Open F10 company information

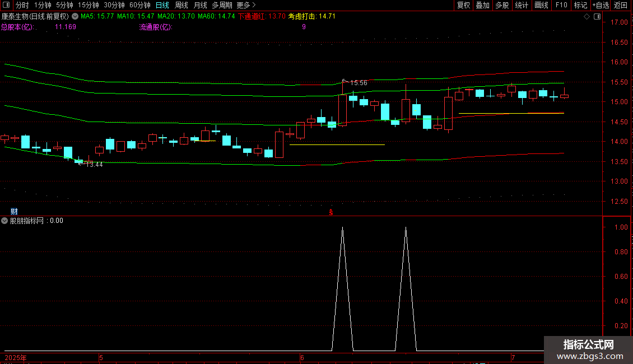(x=561, y=5)
